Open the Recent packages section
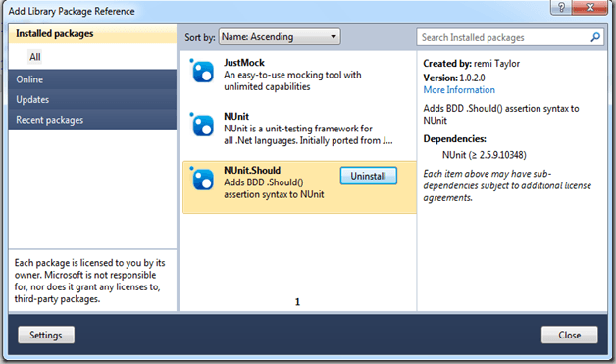The height and width of the screenshot is (364, 616). [92, 120]
